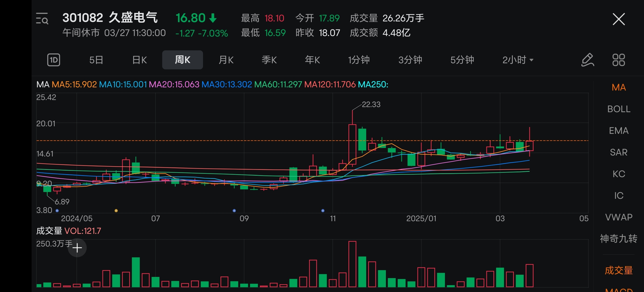Choose the 成交量 sub-indicator
The width and height of the screenshot is (644, 292).
[x=619, y=270]
